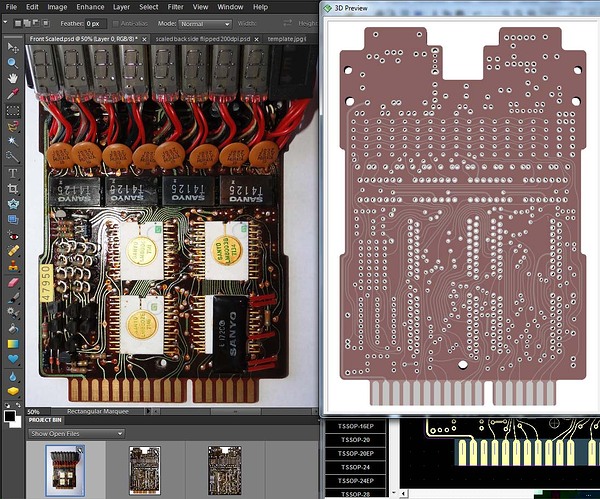Select the Clone Stamp tool
This screenshot has height=499, width=600.
coord(13,266)
